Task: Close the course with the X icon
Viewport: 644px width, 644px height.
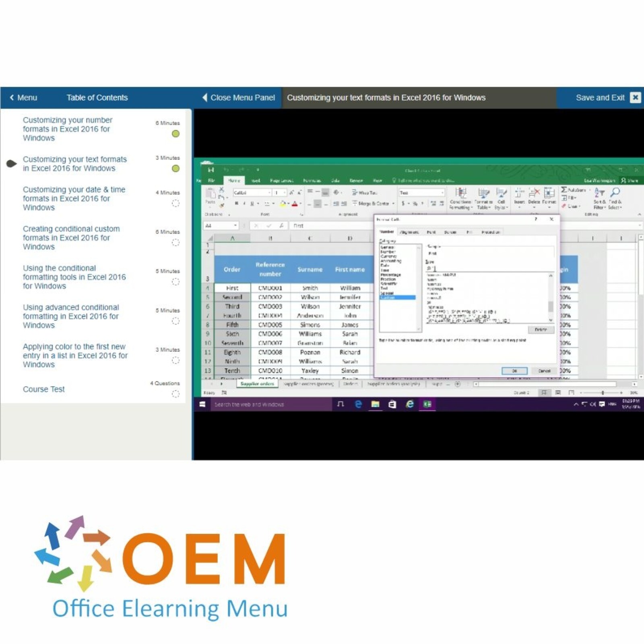Action: pyautogui.click(x=635, y=97)
